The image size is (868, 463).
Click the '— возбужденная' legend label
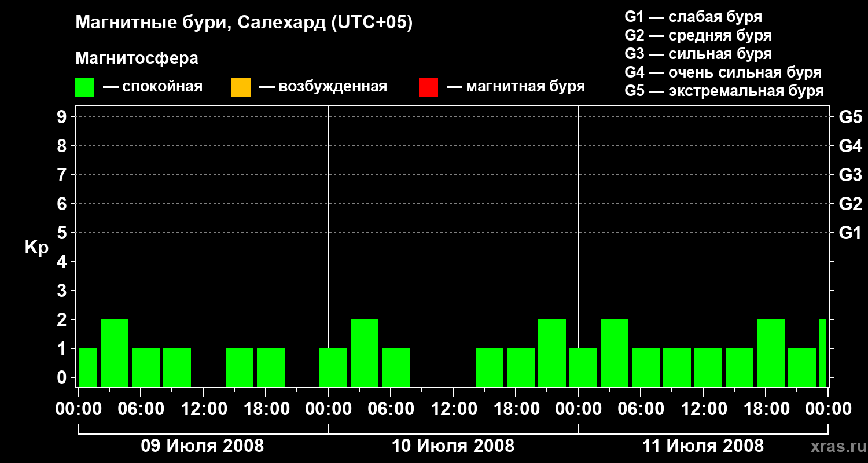[x=323, y=87]
